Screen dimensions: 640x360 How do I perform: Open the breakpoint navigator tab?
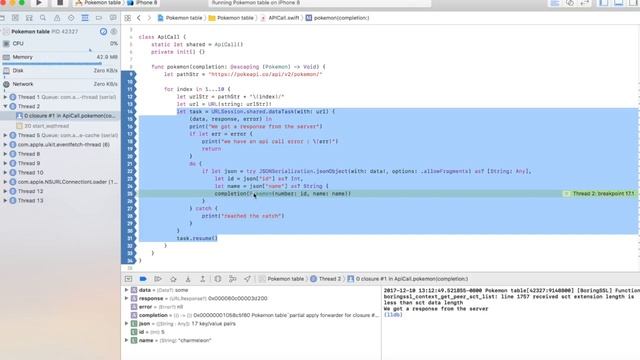(x=99, y=18)
